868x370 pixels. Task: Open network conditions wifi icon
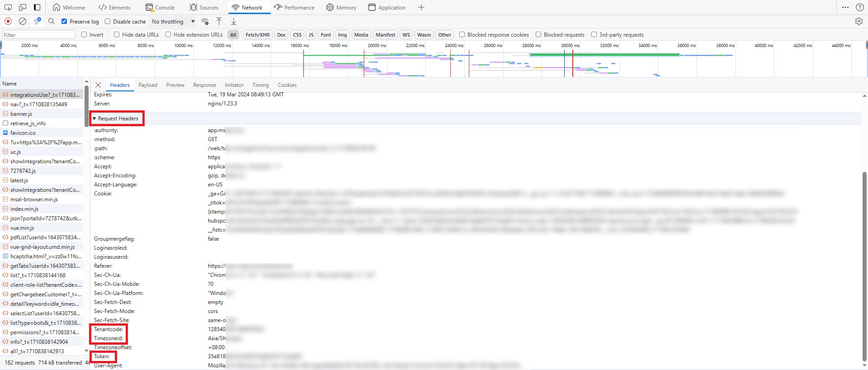pyautogui.click(x=205, y=21)
